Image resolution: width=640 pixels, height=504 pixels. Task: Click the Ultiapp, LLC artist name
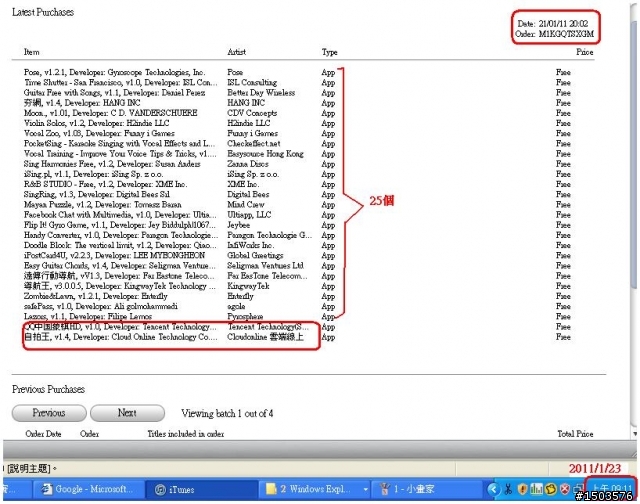tap(249, 215)
